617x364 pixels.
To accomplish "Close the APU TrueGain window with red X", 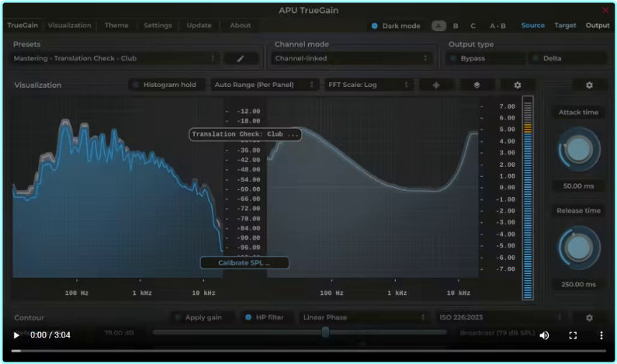I will tap(605, 10).
